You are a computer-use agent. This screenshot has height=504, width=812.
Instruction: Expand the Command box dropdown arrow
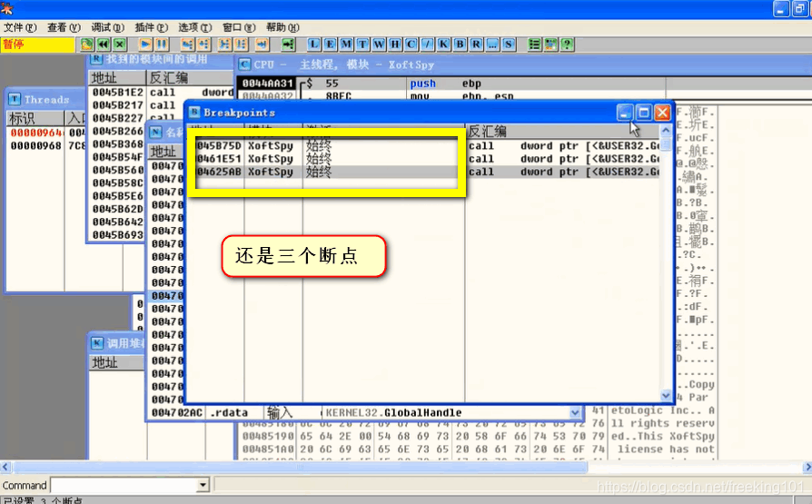point(203,485)
